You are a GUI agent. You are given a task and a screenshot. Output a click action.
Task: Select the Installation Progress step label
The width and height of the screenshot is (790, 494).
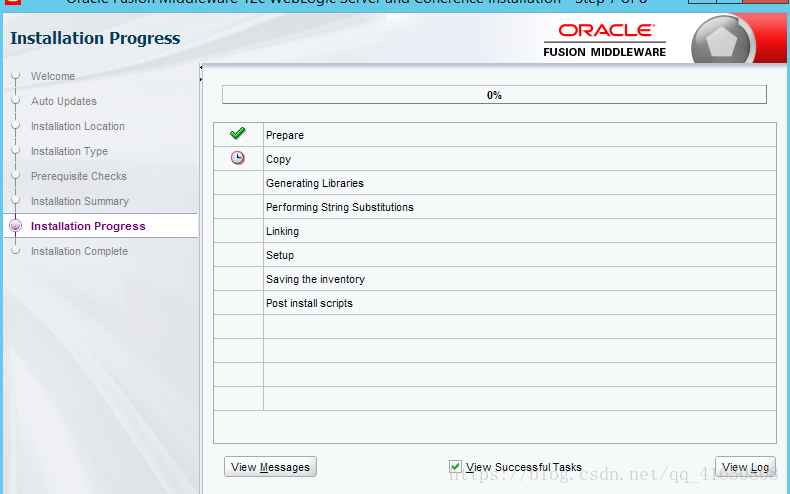point(88,226)
